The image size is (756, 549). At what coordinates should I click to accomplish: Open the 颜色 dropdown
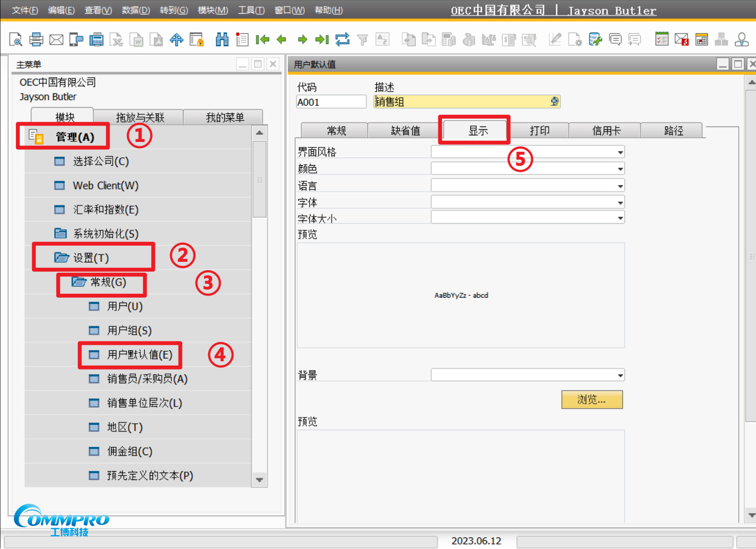(x=619, y=168)
